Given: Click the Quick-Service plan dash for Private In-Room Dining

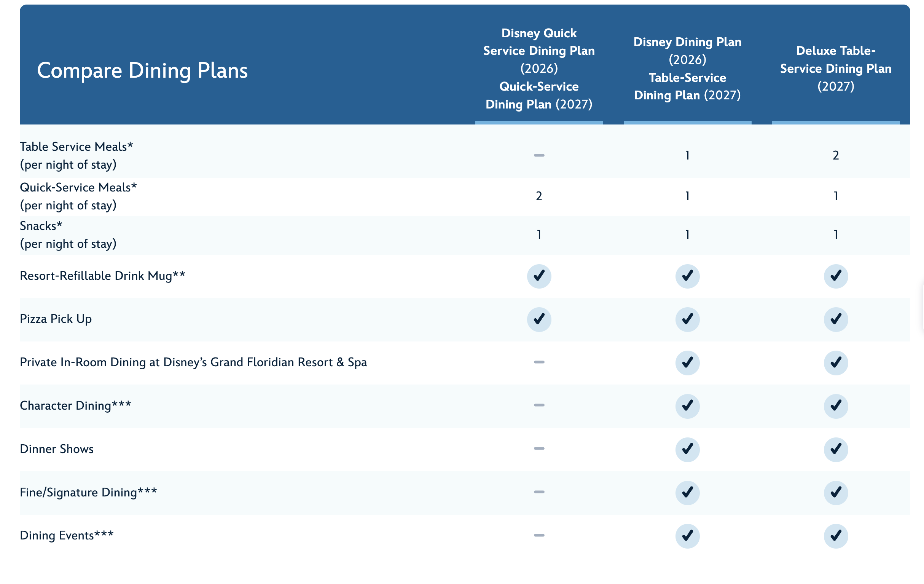Looking at the screenshot, I should coord(539,362).
